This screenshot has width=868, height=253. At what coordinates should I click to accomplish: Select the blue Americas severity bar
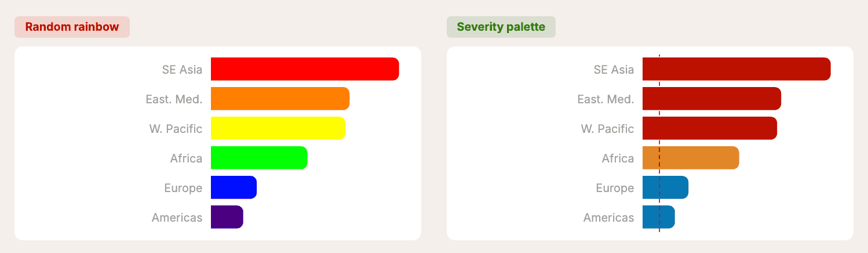pyautogui.click(x=658, y=217)
